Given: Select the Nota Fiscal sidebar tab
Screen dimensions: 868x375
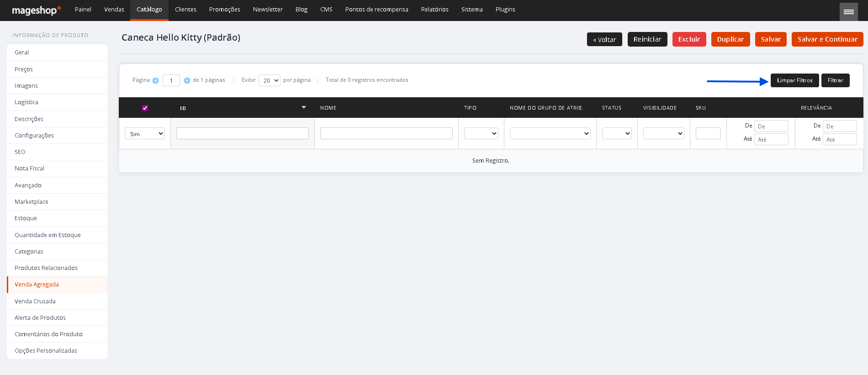Looking at the screenshot, I should click(x=57, y=169).
